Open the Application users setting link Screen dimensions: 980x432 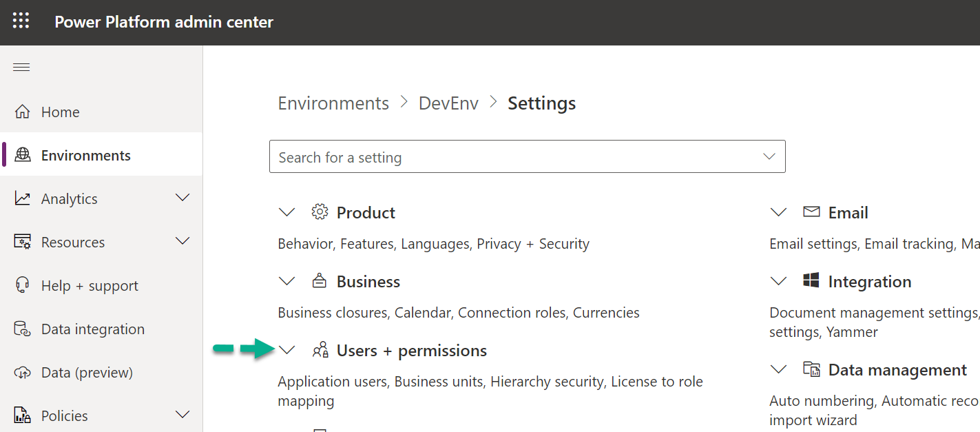pos(333,381)
